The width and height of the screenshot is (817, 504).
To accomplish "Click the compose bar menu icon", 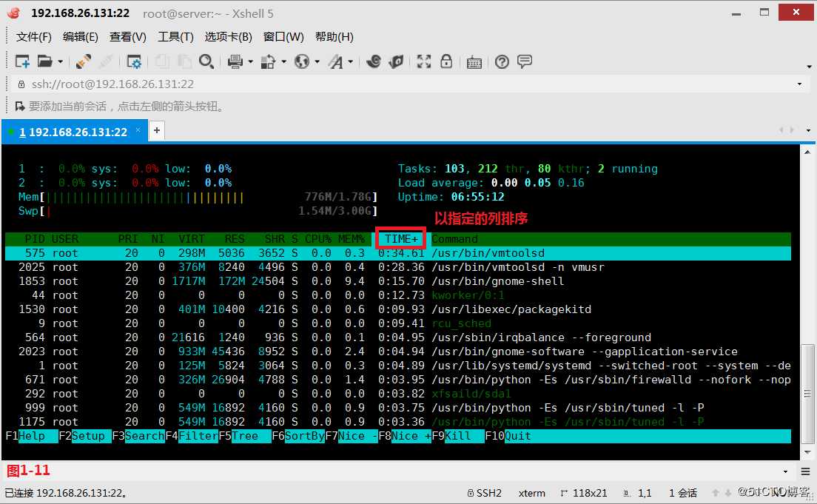I will [x=806, y=471].
